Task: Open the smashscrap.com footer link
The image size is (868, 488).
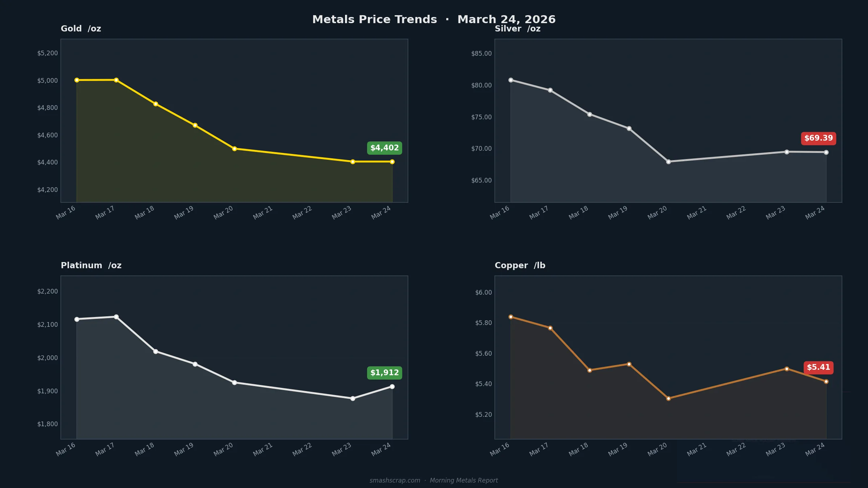Action: tap(395, 480)
